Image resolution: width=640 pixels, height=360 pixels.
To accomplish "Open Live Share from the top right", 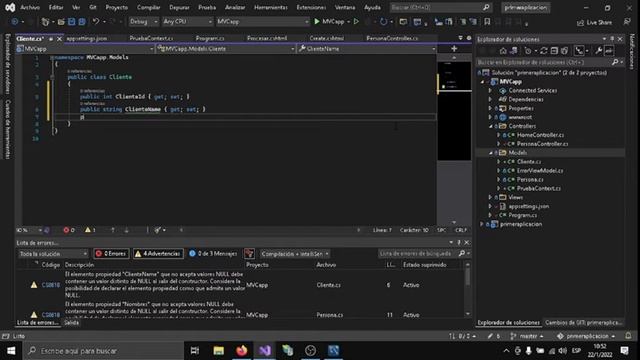I will coord(594,22).
